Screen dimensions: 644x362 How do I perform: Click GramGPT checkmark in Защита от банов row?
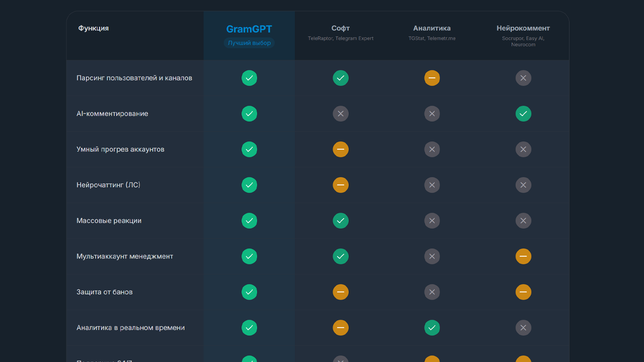(x=249, y=292)
